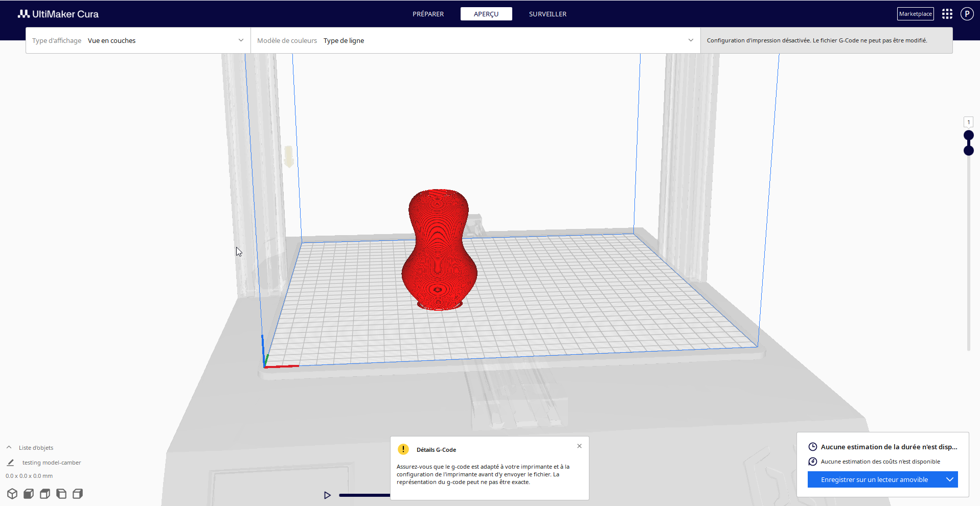Screen dimensions: 980x506
Task: Open the Modèle de couleurs dropdown
Action: point(475,40)
